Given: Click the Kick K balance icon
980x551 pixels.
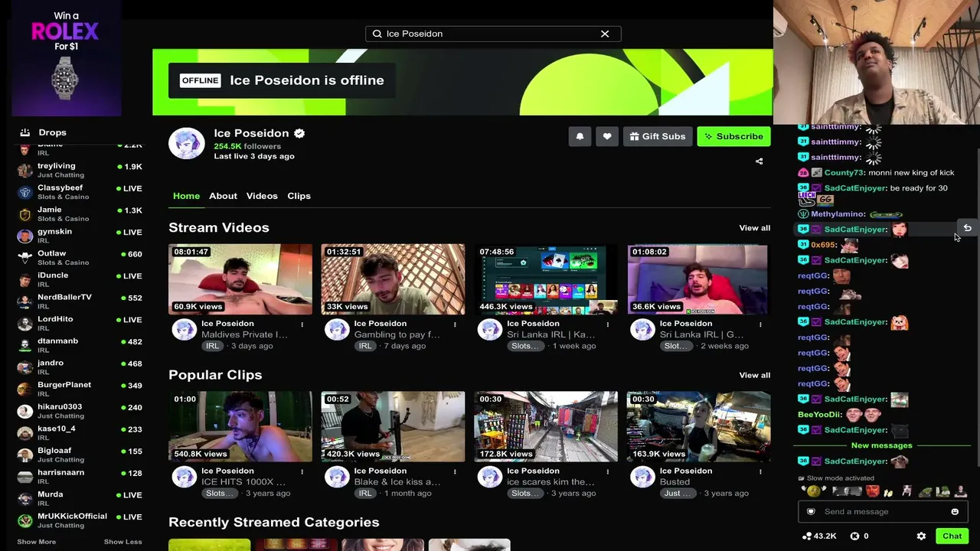Looking at the screenshot, I should coord(854,536).
